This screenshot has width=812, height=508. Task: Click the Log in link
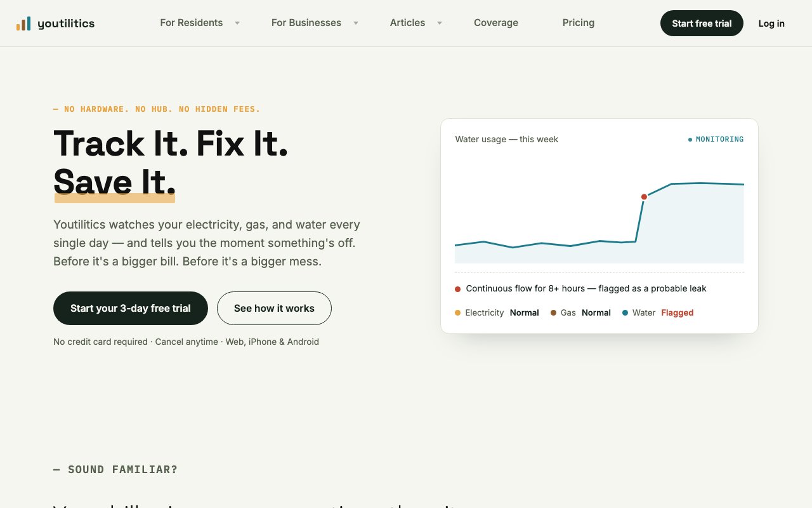[771, 23]
